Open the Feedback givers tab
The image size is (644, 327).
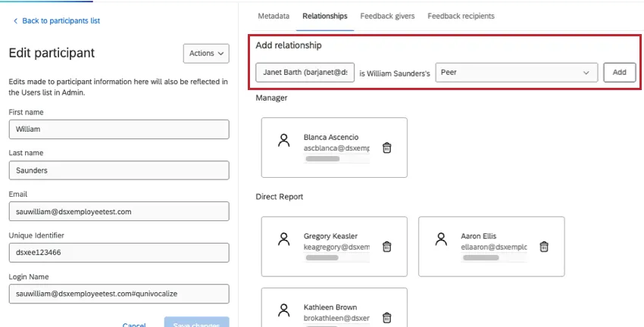click(x=387, y=16)
